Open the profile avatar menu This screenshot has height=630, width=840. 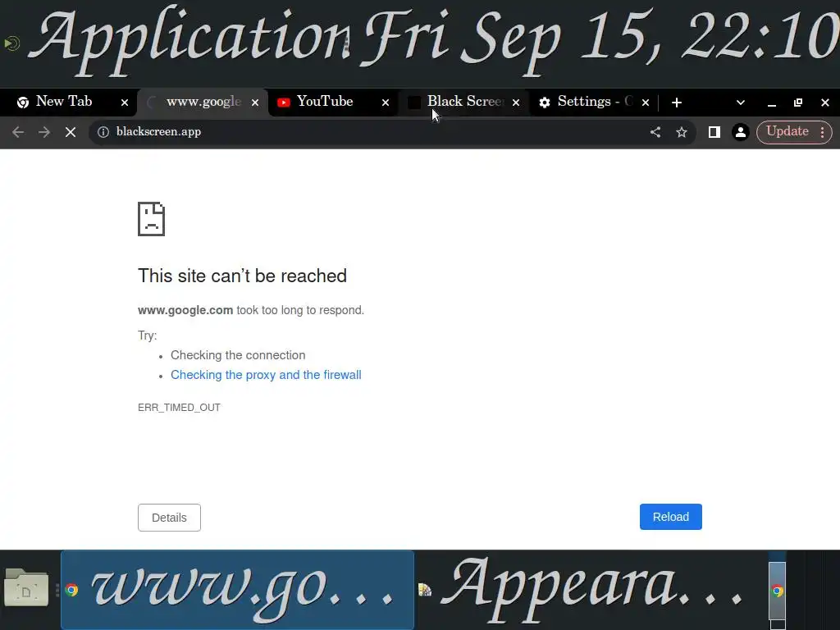click(x=741, y=132)
